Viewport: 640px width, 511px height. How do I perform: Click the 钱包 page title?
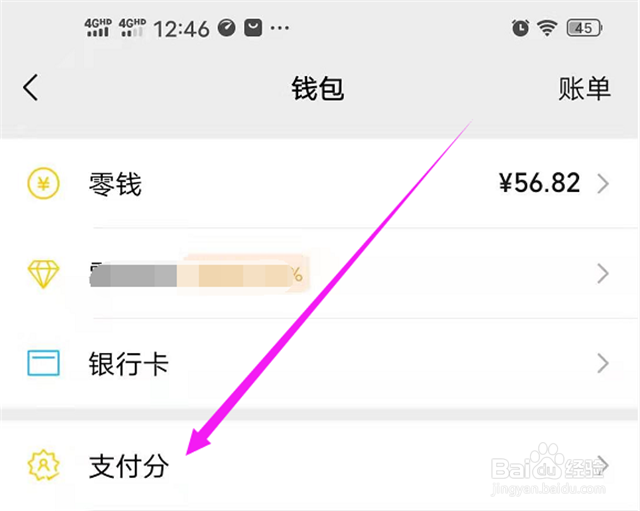(317, 88)
